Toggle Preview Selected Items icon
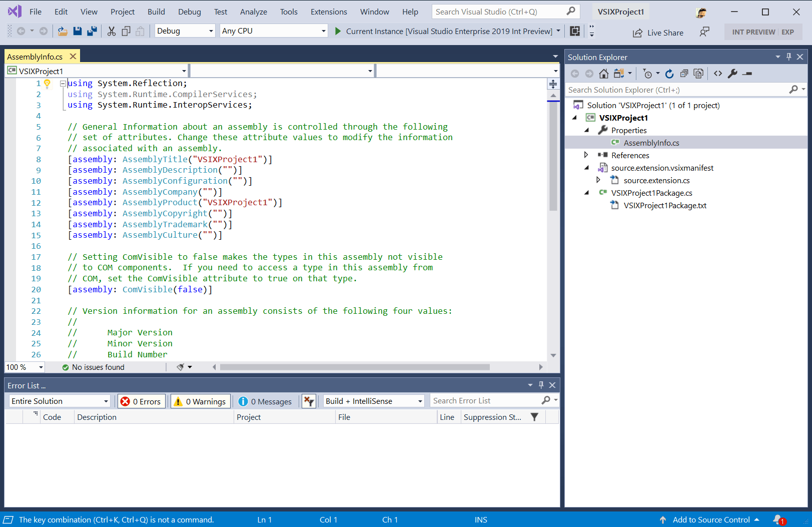 click(747, 74)
